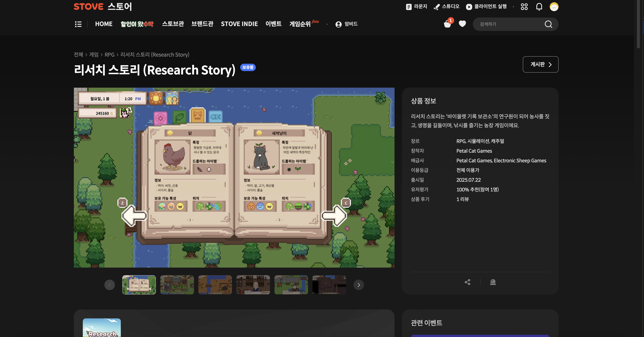
Task: Click user rating '100% 추천(참여 1명)'
Action: click(x=477, y=190)
